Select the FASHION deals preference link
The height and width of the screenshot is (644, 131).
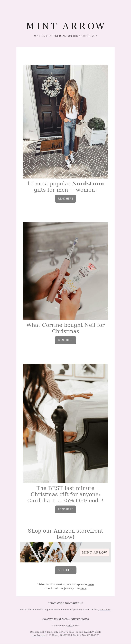coord(89,632)
